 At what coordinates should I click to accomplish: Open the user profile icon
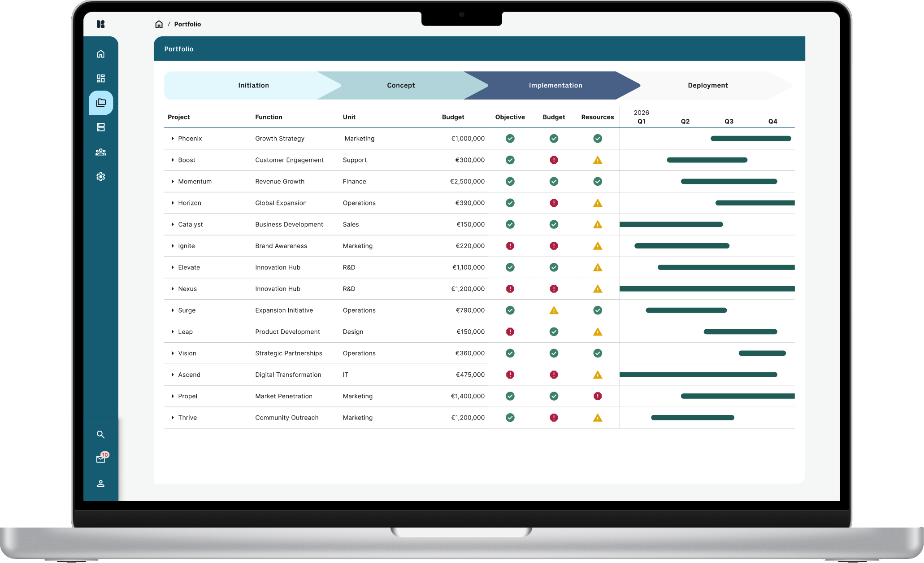(101, 484)
